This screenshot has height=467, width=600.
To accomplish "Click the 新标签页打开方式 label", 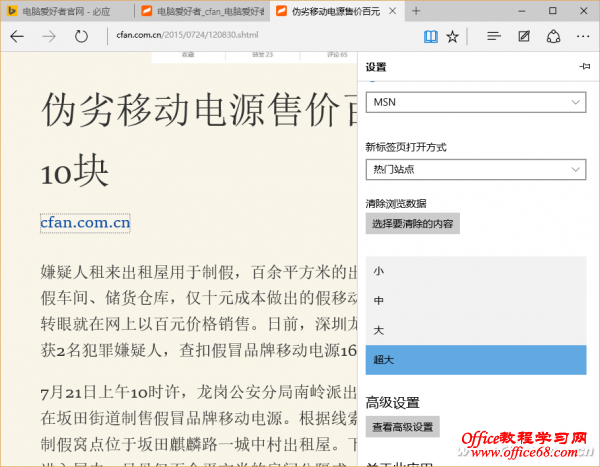I will tap(406, 147).
